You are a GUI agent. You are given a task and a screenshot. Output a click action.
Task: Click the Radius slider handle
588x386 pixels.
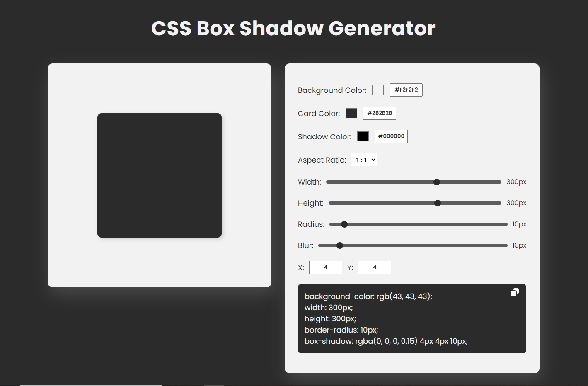click(344, 224)
